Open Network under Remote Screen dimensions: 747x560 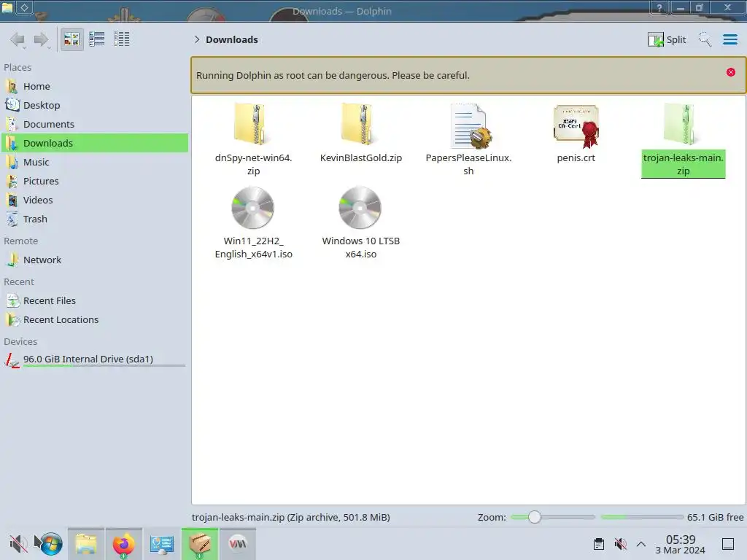coord(94,260)
